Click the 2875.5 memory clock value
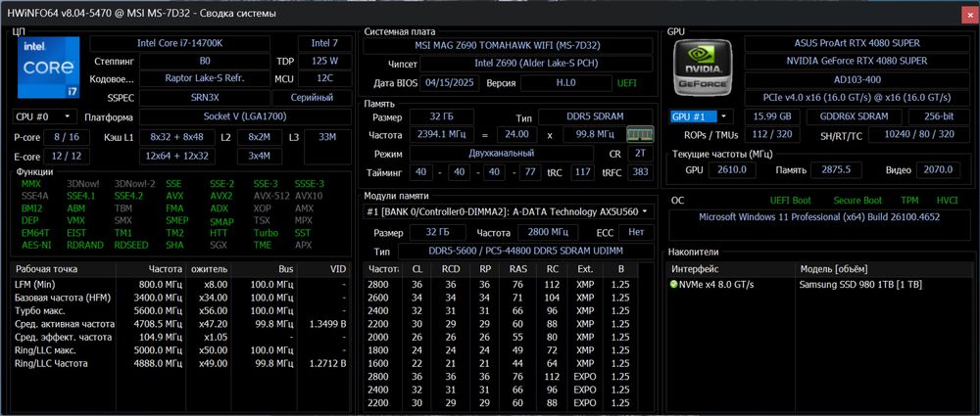The width and height of the screenshot is (980, 416). [x=836, y=170]
